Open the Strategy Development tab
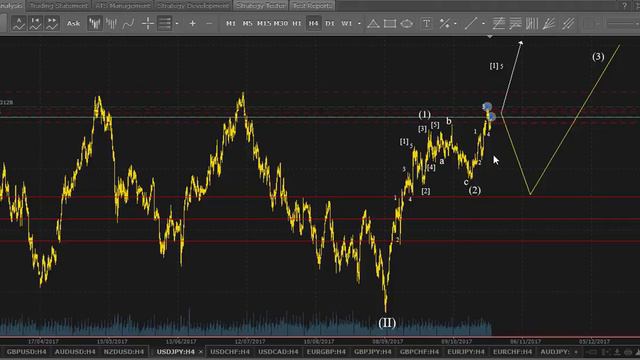This screenshot has width=640, height=360. click(193, 6)
